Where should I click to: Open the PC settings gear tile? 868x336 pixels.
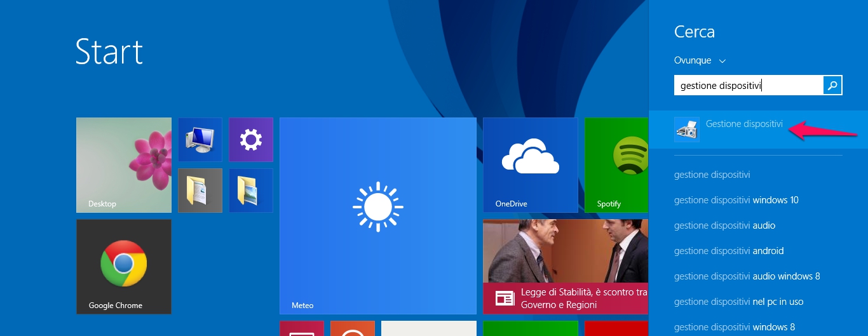coord(250,139)
